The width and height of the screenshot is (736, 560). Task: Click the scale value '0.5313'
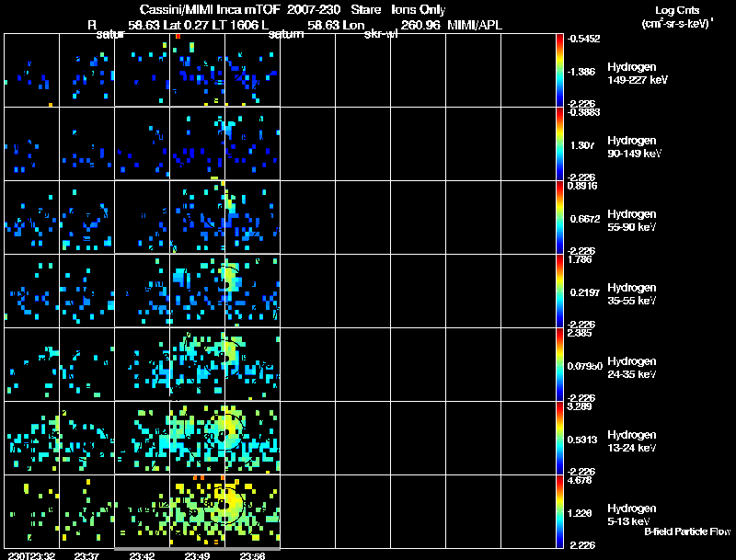[x=582, y=440]
